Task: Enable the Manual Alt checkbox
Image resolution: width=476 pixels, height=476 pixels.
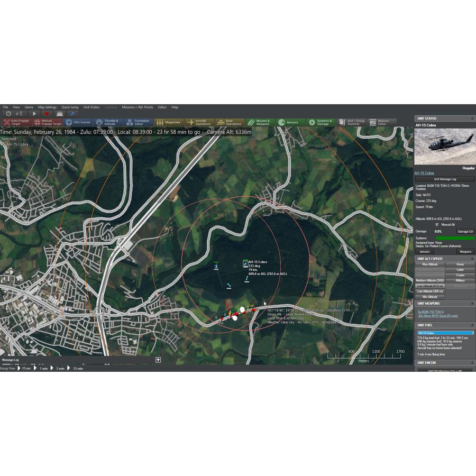Action: point(436,224)
